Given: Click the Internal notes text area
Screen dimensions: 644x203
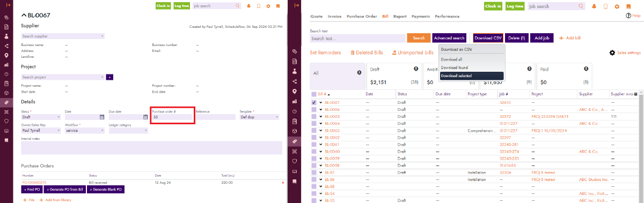Looking at the screenshot, I should click(152, 148).
